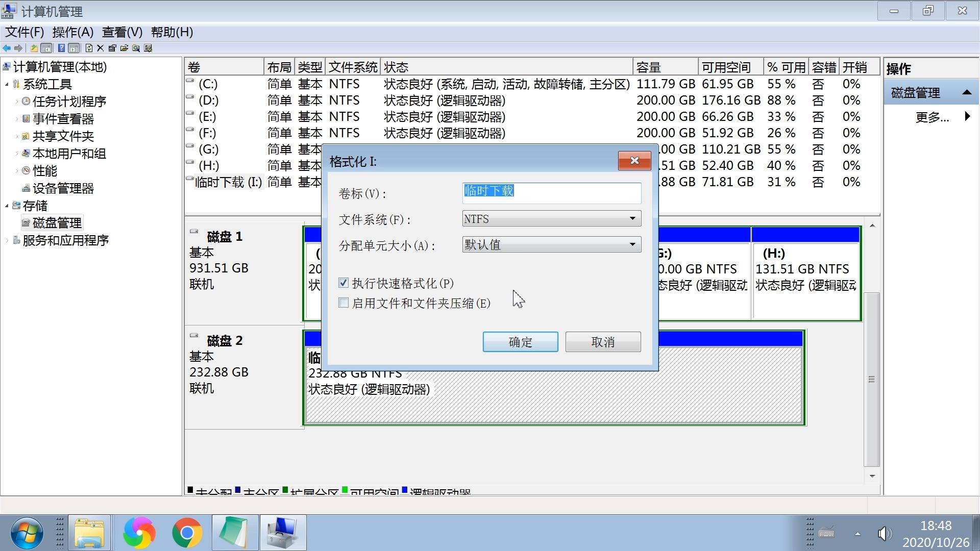Uncheck 执行快速格式化 in the format dialog
The height and width of the screenshot is (551, 980).
tap(343, 283)
